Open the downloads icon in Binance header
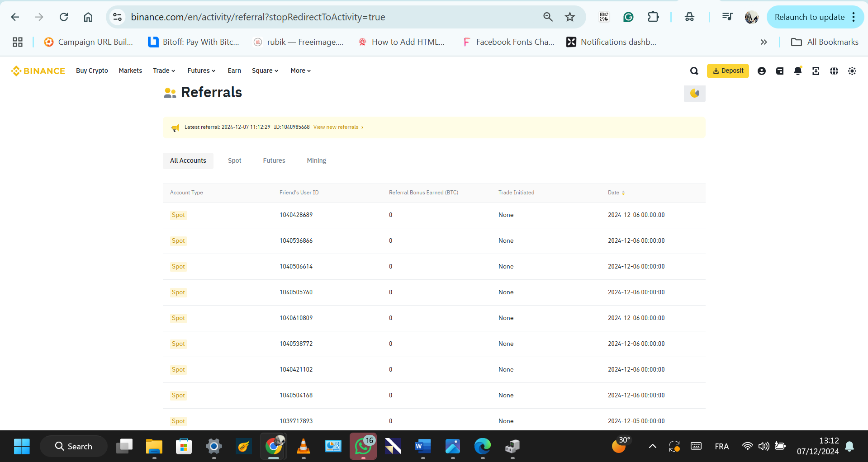The width and height of the screenshot is (868, 462). tap(816, 71)
